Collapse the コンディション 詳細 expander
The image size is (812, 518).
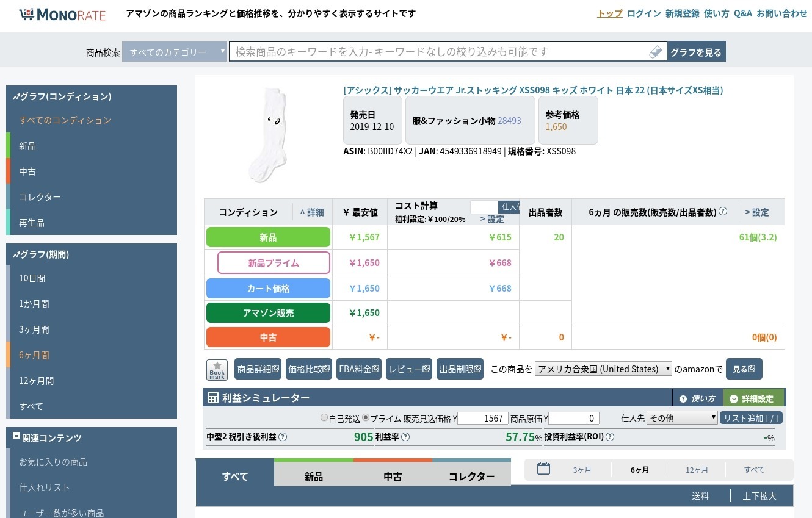pyautogui.click(x=311, y=212)
